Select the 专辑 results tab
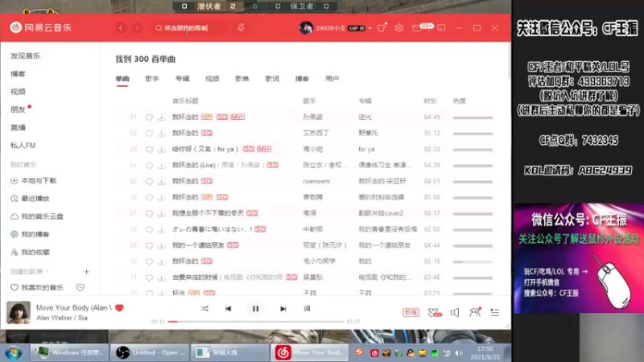Screen dimensions: 644x362 coord(183,78)
